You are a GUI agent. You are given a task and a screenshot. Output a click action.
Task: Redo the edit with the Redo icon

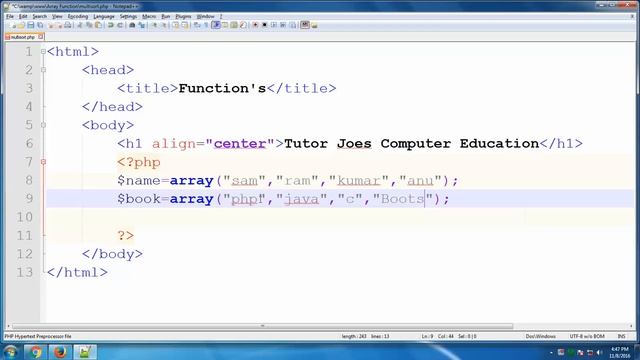click(120, 25)
